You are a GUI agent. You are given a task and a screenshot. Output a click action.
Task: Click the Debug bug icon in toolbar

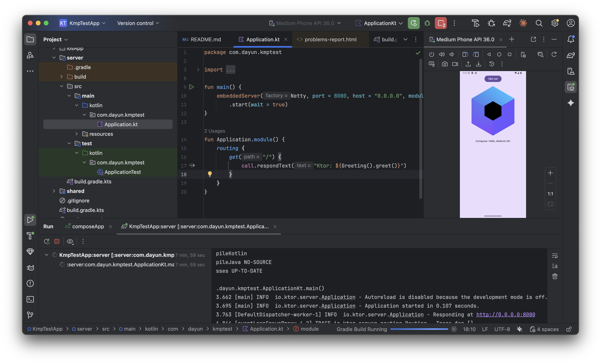pyautogui.click(x=427, y=23)
